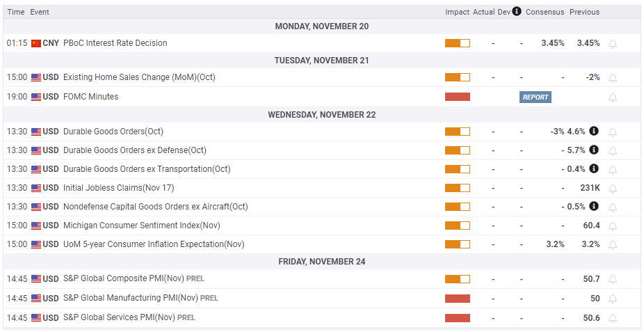
Task: Click the China flag icon for CNY
Action: [36, 43]
